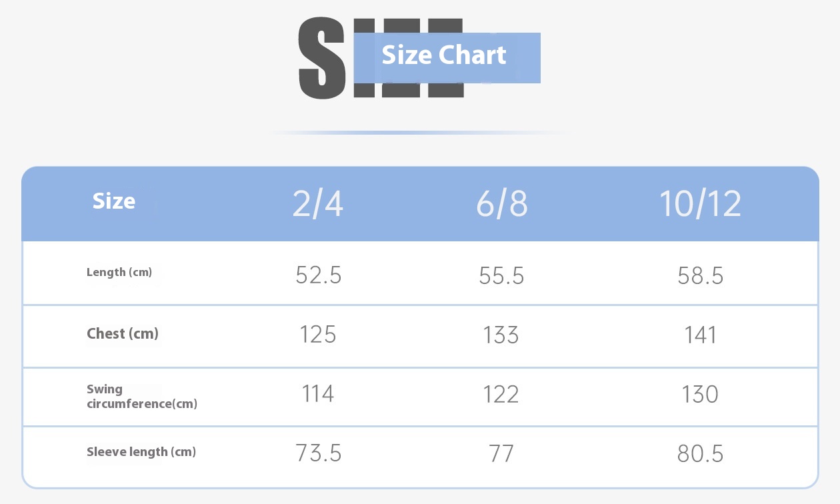Select the Sleeve length (cm) row label
The height and width of the screenshot is (504, 840).
point(141,452)
